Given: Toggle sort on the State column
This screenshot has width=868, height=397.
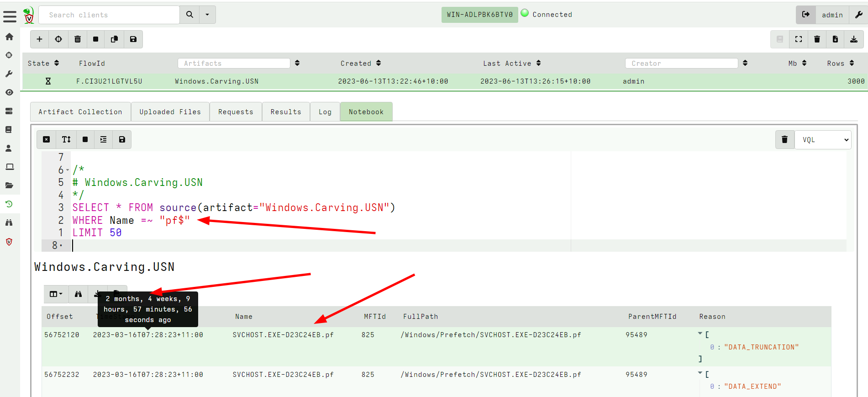Looking at the screenshot, I should pyautogui.click(x=57, y=63).
